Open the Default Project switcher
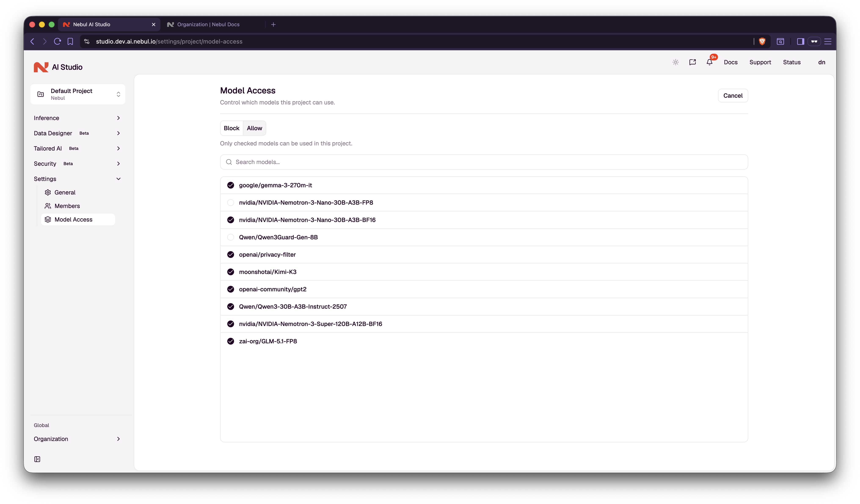The height and width of the screenshot is (504, 860). pos(78,94)
